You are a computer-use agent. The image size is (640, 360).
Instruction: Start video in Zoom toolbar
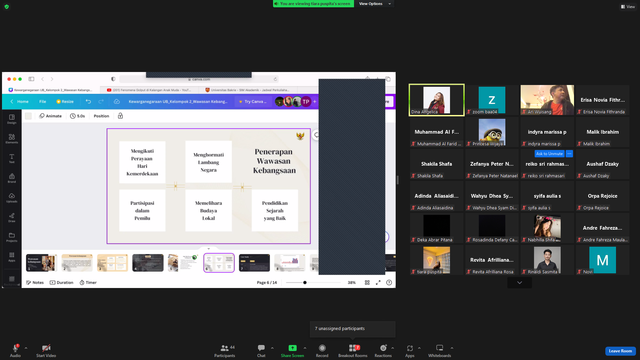[46, 350]
